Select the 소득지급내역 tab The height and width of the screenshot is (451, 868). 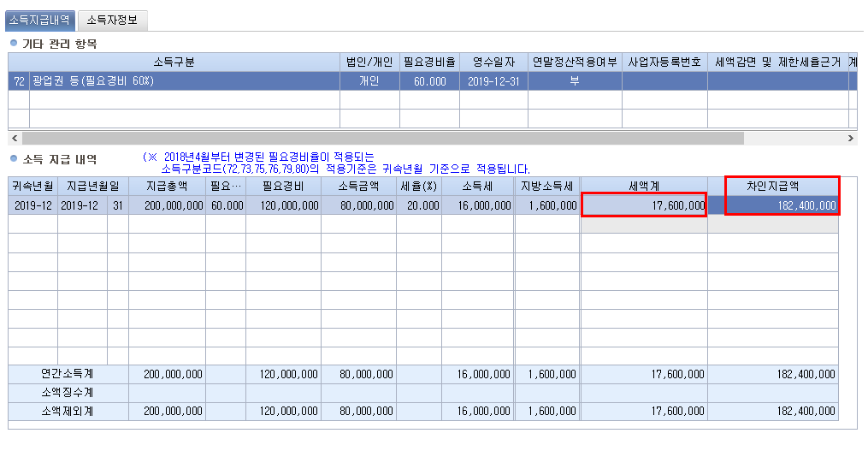(x=41, y=20)
